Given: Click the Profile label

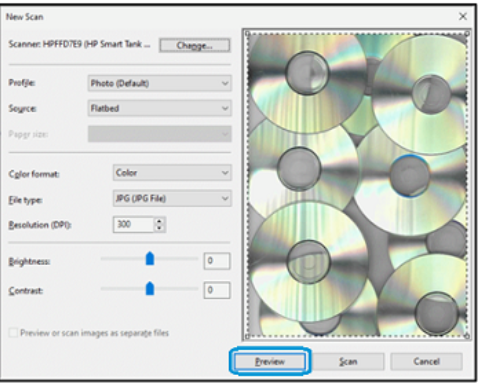Looking at the screenshot, I should [x=22, y=83].
